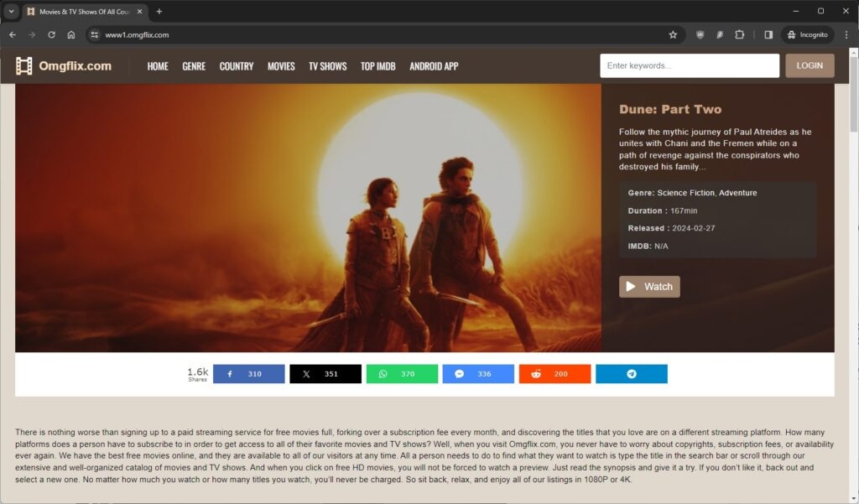This screenshot has height=504, width=859.
Task: Share via Messenger button with 336 shares
Action: (478, 374)
